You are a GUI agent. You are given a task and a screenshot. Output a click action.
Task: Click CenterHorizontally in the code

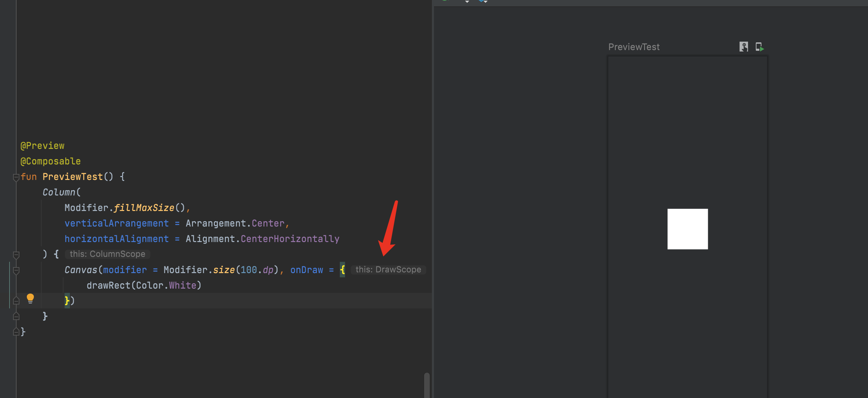pyautogui.click(x=290, y=239)
